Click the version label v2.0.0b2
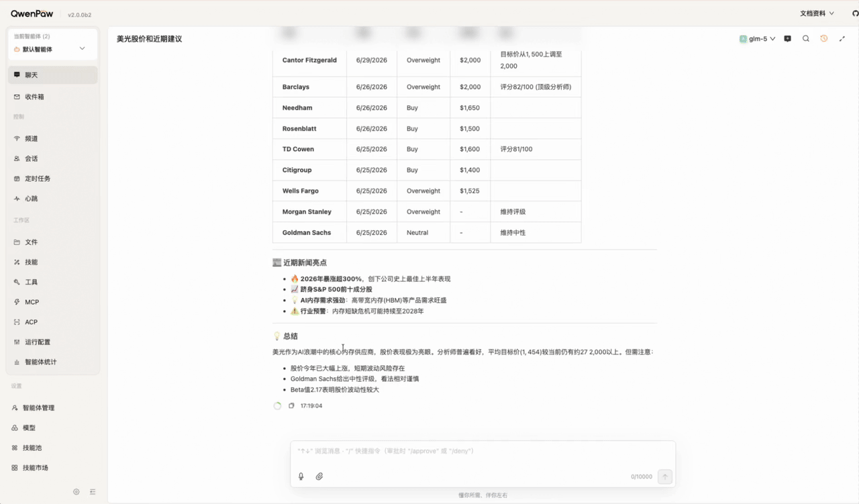859x504 pixels. point(81,15)
